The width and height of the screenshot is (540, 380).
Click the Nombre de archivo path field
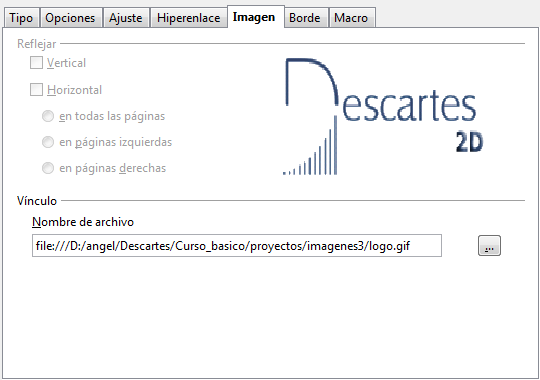[x=237, y=246]
